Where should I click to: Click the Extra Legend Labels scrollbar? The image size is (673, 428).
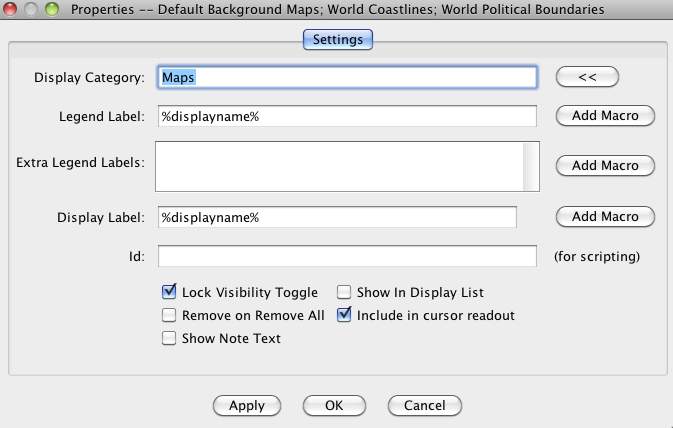(530, 165)
